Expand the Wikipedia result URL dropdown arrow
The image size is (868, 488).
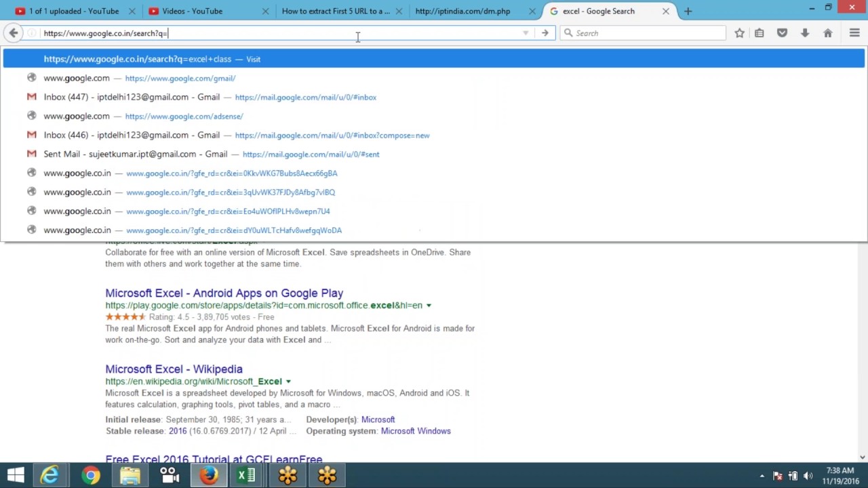point(288,382)
